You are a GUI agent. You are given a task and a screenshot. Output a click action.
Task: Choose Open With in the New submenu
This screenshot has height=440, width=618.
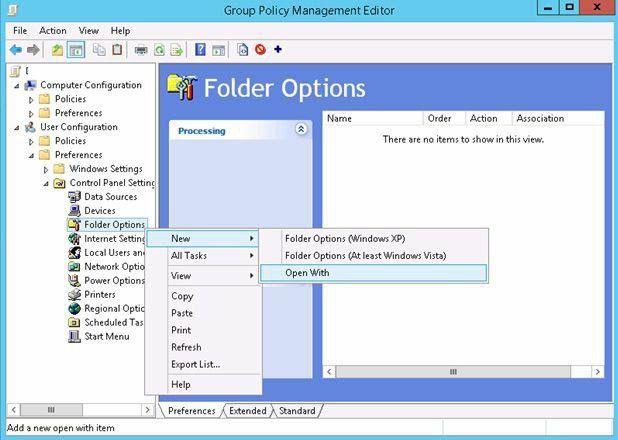(373, 273)
